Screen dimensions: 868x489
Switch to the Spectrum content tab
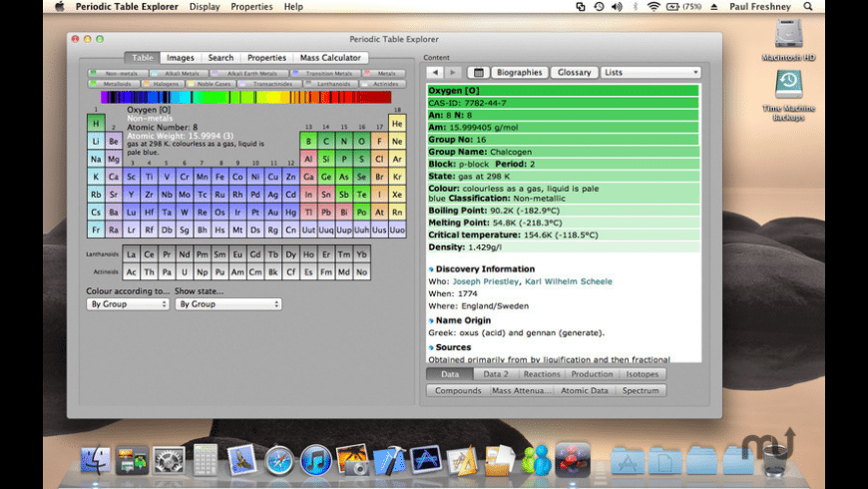pyautogui.click(x=641, y=391)
